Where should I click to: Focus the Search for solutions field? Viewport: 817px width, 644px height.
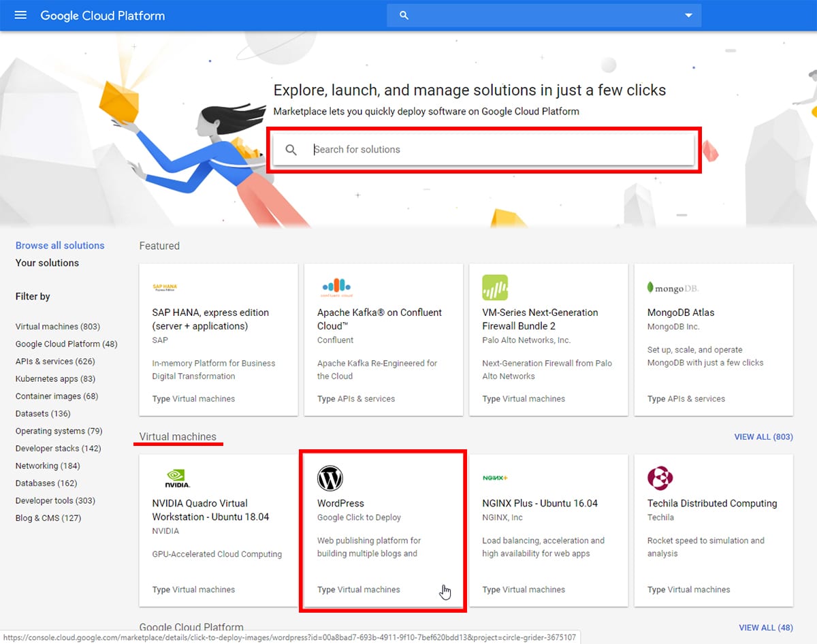click(x=483, y=150)
